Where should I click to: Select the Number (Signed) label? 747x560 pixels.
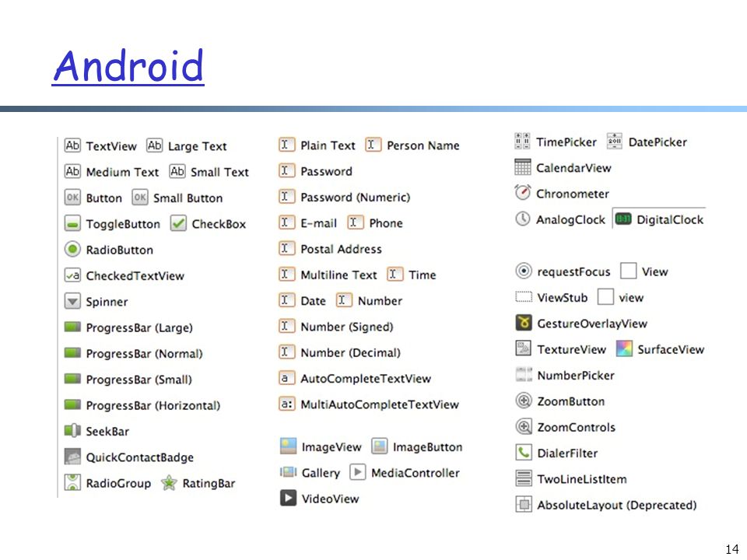click(x=347, y=327)
